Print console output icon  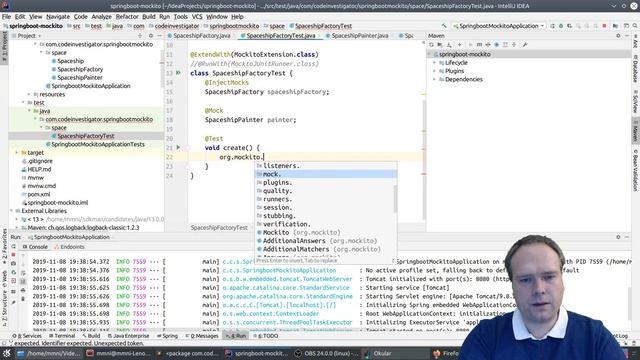pyautogui.click(x=23, y=290)
